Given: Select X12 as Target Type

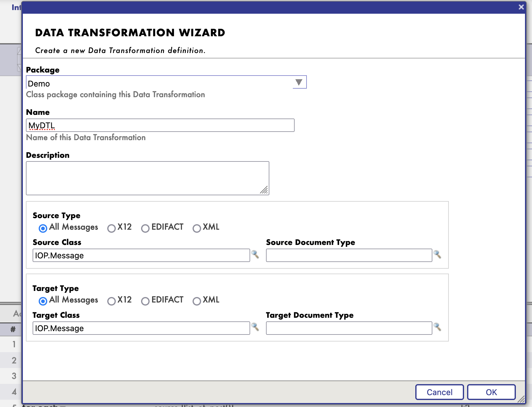Looking at the screenshot, I should click(x=112, y=301).
